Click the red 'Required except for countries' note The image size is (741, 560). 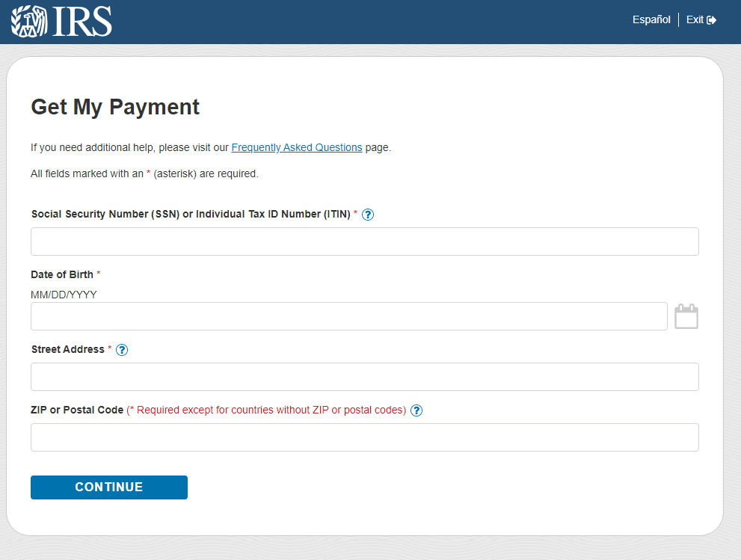[x=266, y=410]
